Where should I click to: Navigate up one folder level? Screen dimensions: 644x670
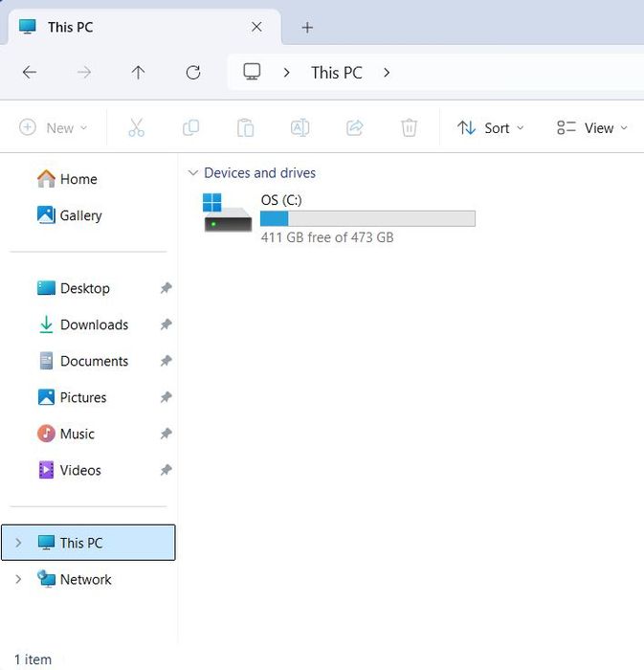tap(138, 72)
